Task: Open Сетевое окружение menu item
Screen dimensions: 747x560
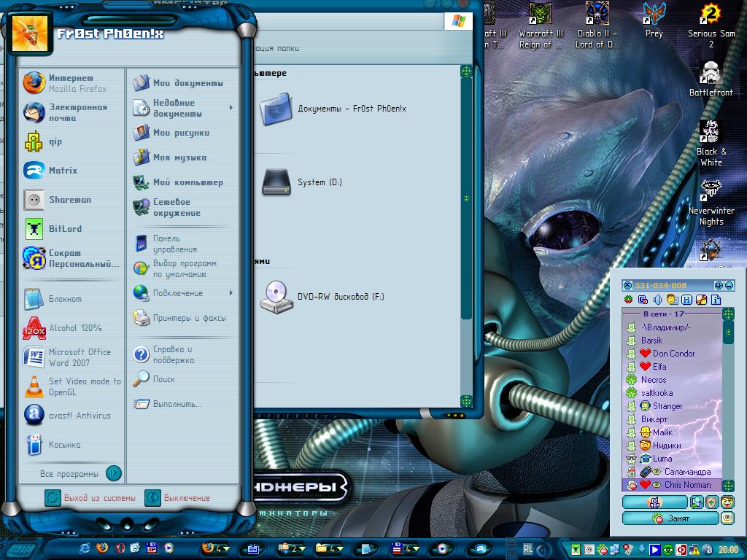Action: pyautogui.click(x=183, y=207)
